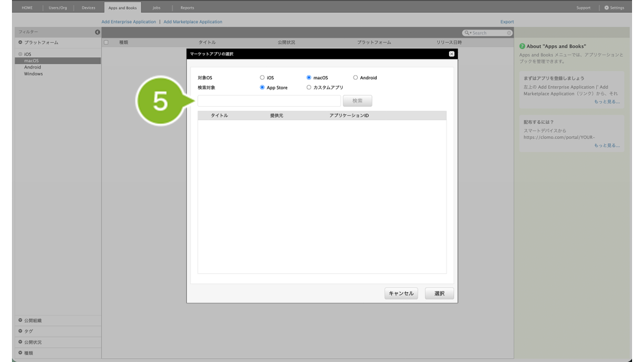This screenshot has height=362, width=644.
Task: Click もっと見る under まずはアプリを登録しましょう
Action: 607,101
